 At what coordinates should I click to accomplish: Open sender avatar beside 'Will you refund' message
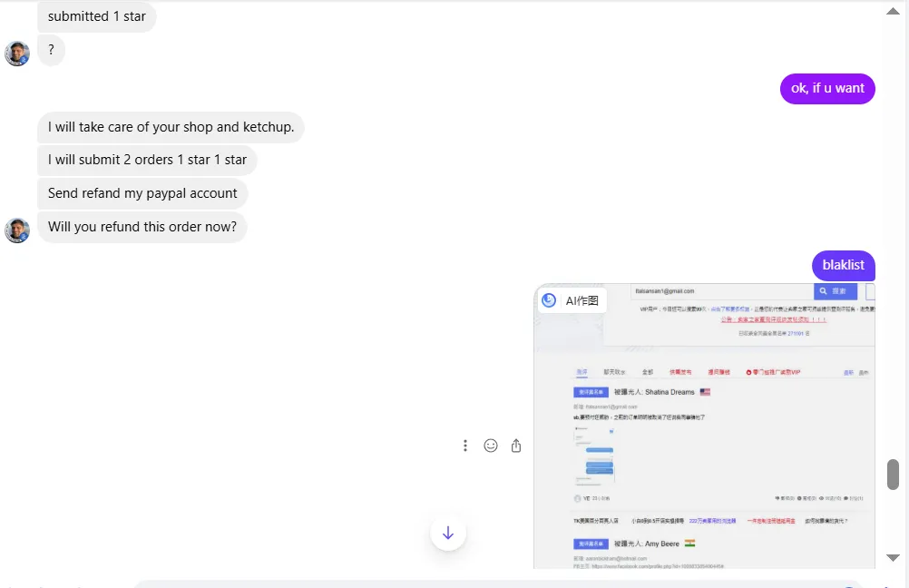coord(17,230)
